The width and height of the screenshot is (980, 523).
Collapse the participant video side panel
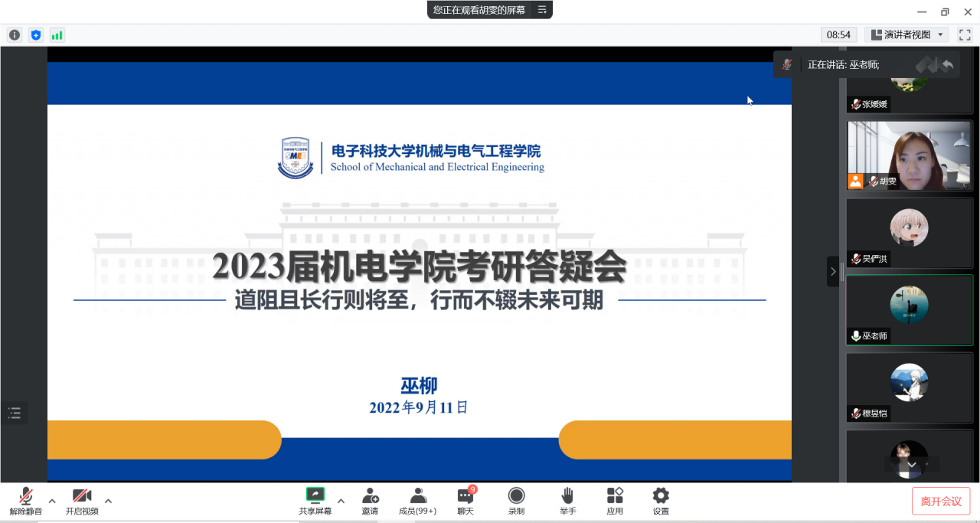pyautogui.click(x=833, y=271)
